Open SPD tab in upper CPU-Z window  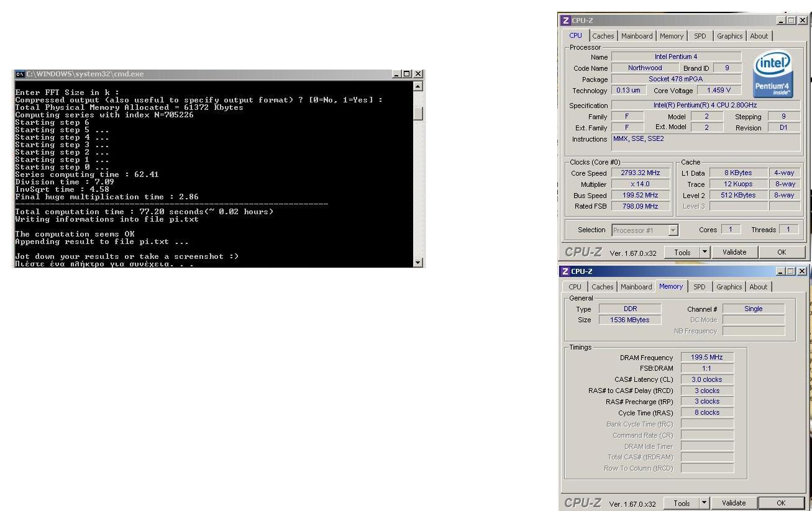click(700, 36)
